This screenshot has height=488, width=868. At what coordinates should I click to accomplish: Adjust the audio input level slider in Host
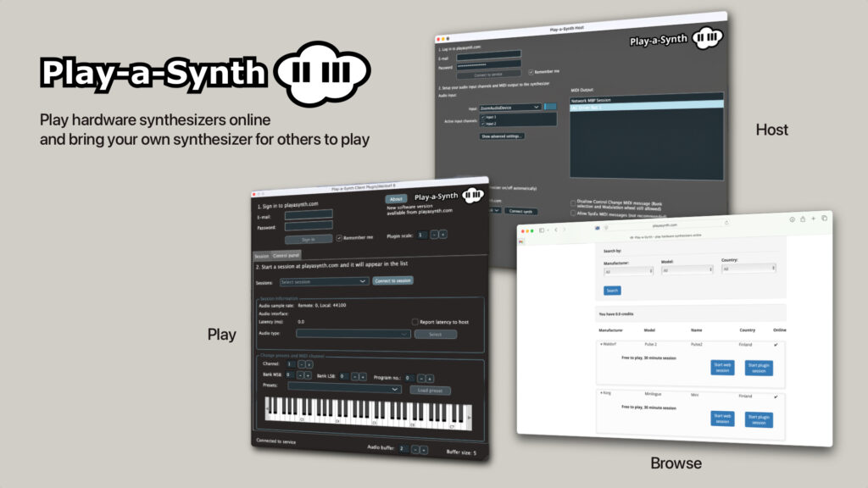click(x=550, y=106)
